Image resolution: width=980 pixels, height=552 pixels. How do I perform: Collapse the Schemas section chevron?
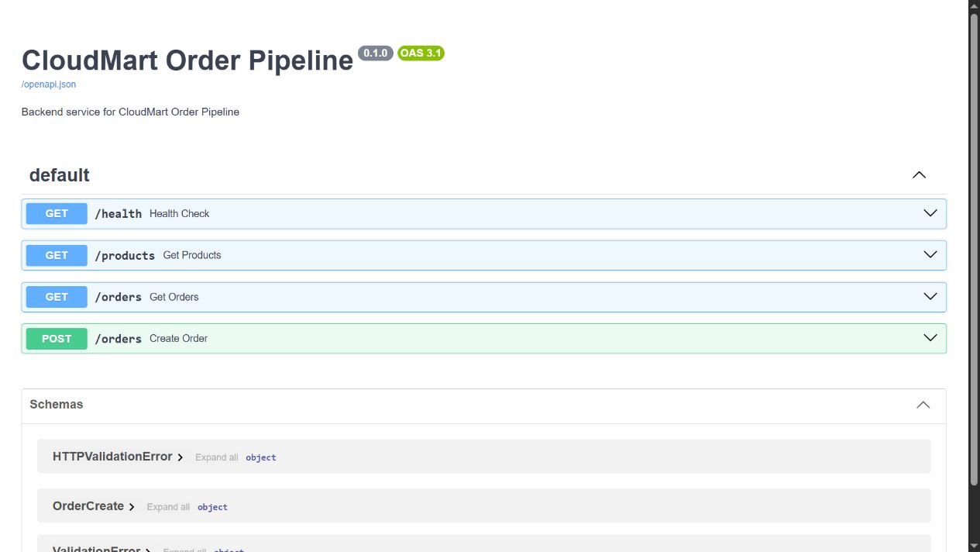tap(923, 405)
